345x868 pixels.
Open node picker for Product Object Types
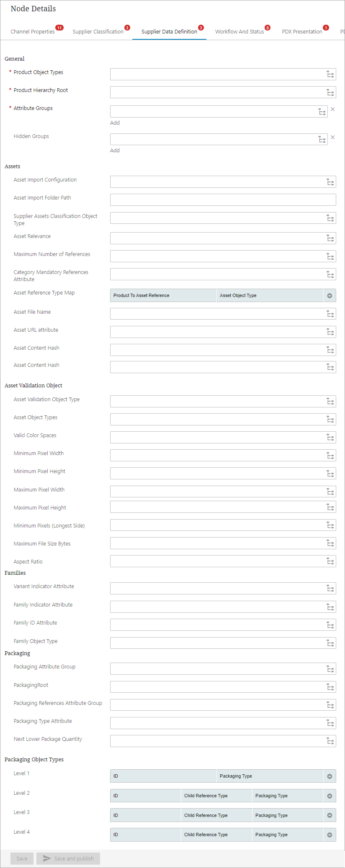[330, 74]
